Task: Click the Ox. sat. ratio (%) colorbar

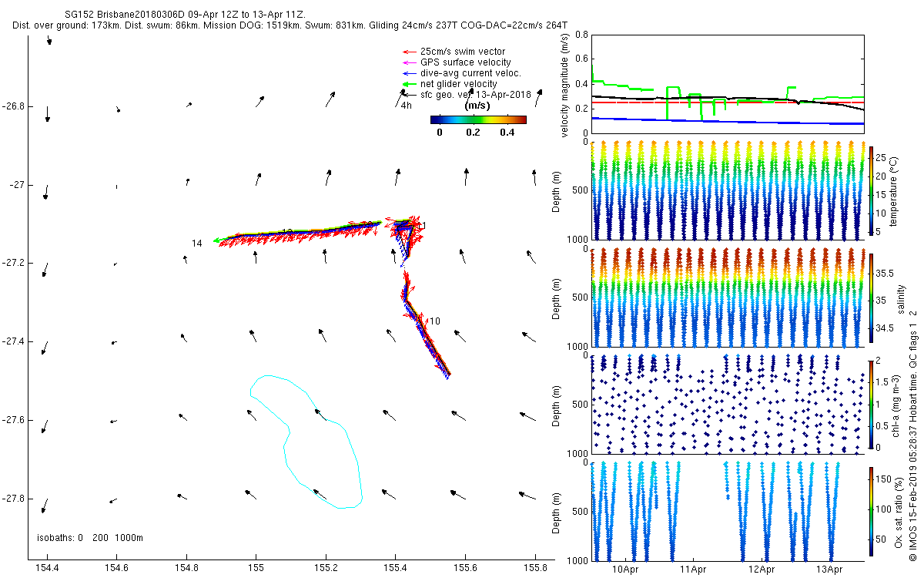Action: click(871, 510)
